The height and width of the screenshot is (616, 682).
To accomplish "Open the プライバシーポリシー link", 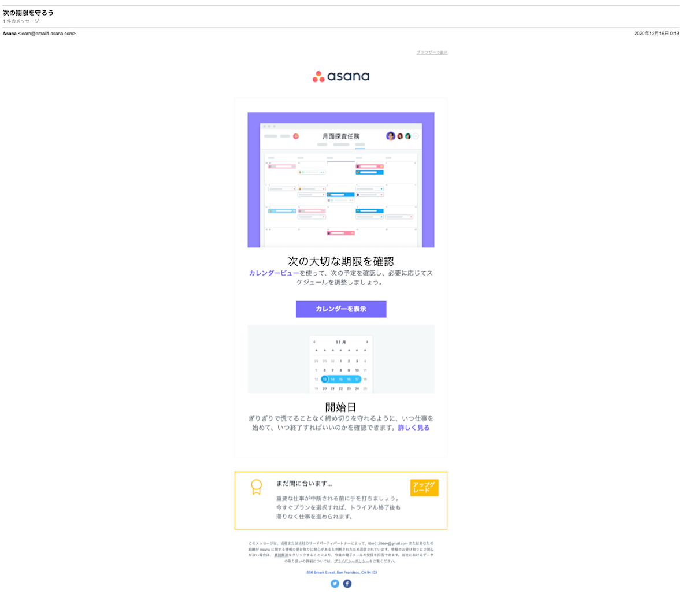I will tap(351, 561).
